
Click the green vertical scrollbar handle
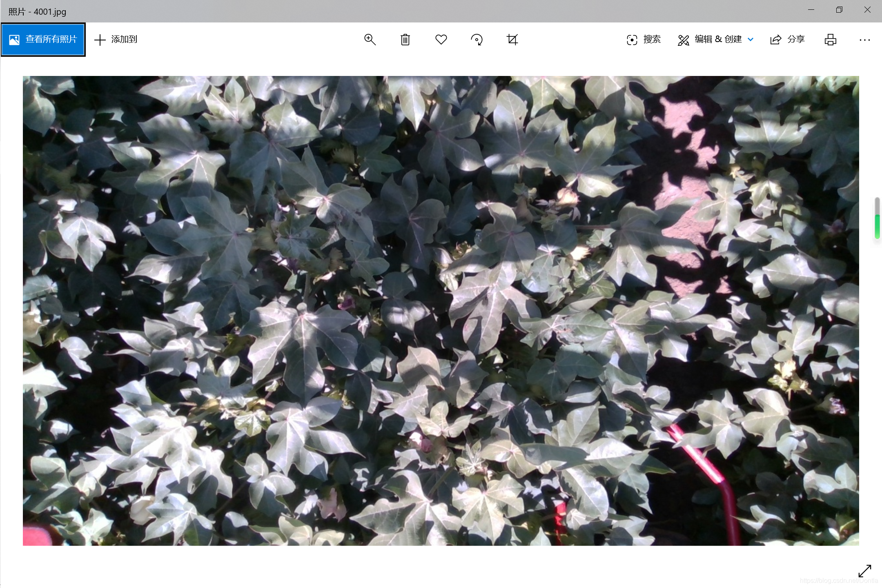point(877,227)
